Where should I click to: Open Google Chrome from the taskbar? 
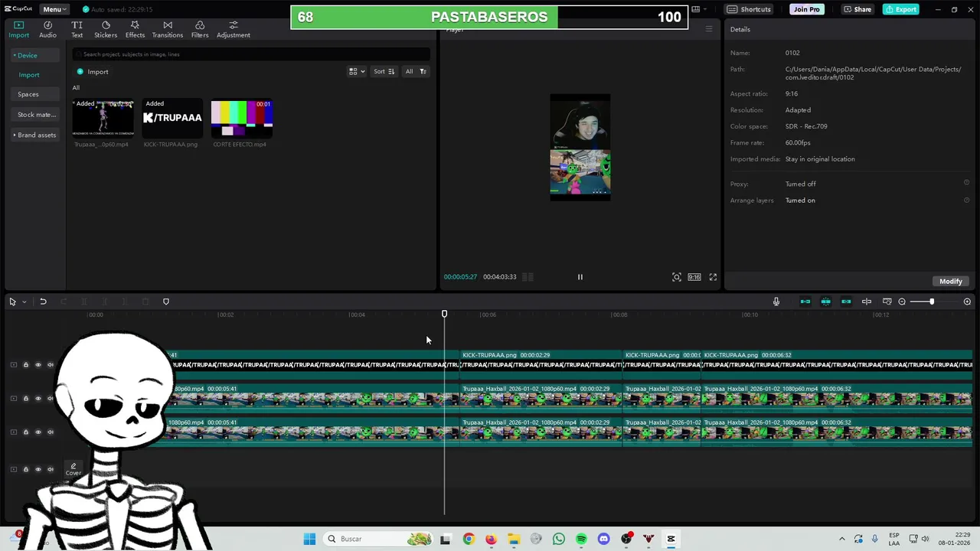[469, 539]
